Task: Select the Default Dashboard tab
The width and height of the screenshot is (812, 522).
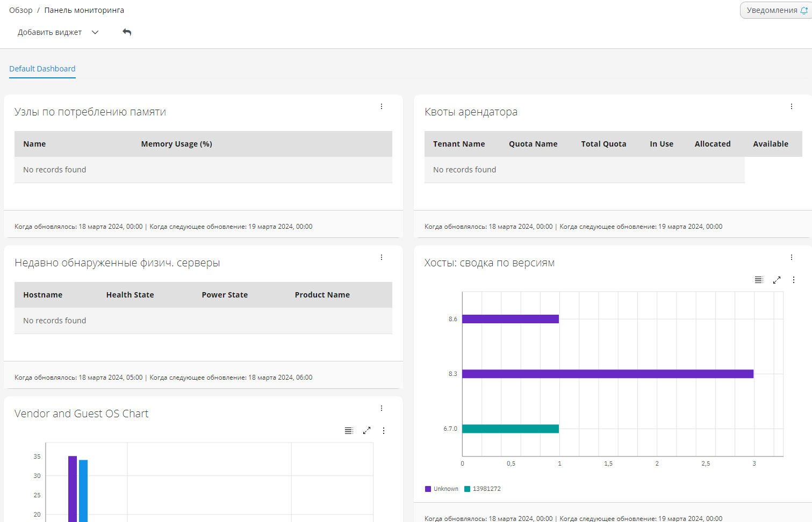Action: point(42,69)
